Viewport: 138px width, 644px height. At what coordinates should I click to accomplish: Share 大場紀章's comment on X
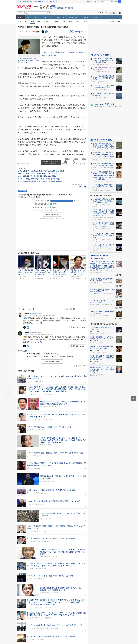25,346
